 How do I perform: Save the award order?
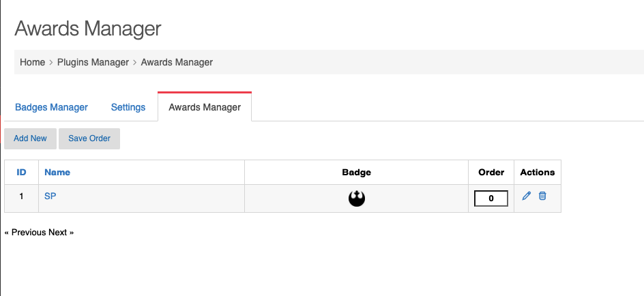89,138
